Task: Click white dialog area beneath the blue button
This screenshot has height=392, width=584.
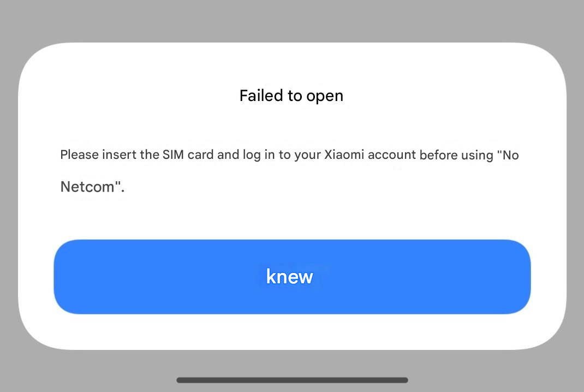Action: click(x=292, y=331)
